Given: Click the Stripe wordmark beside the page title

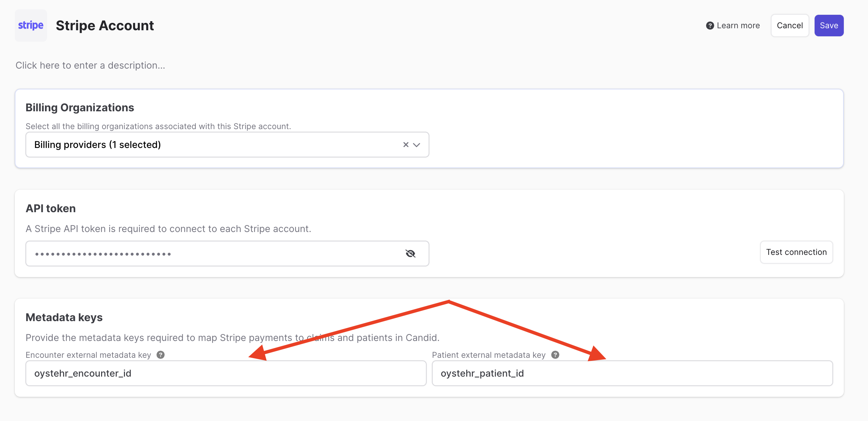Looking at the screenshot, I should pos(31,25).
